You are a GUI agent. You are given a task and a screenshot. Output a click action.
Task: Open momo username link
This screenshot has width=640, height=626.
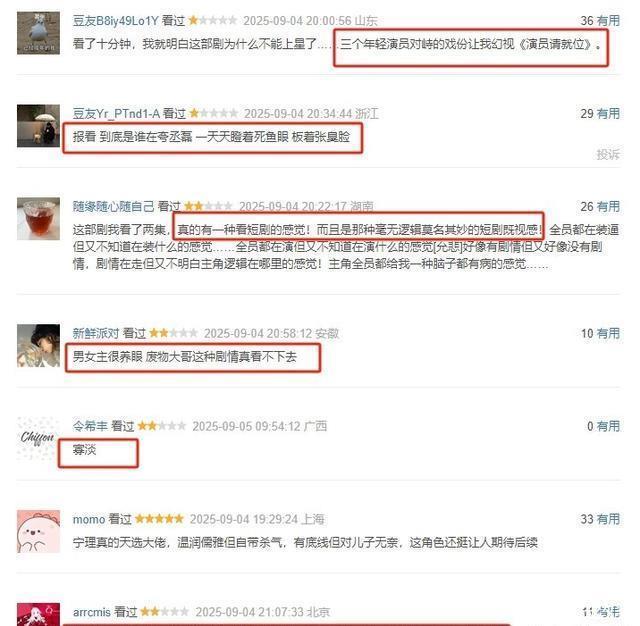click(89, 519)
